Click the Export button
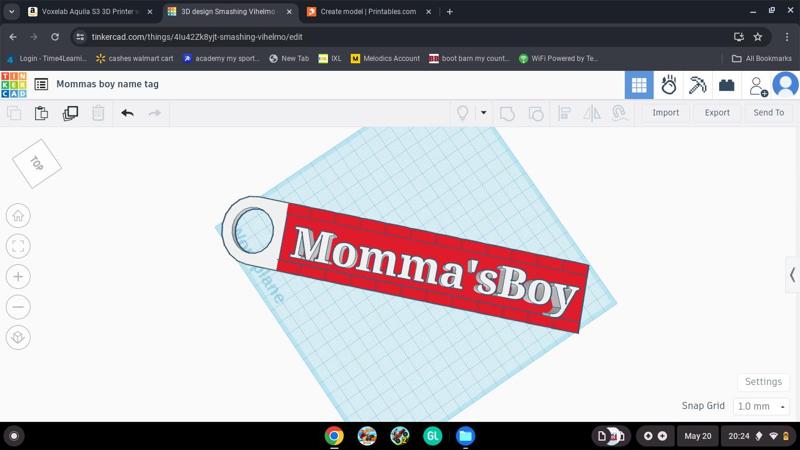This screenshot has width=800, height=450. pyautogui.click(x=717, y=113)
